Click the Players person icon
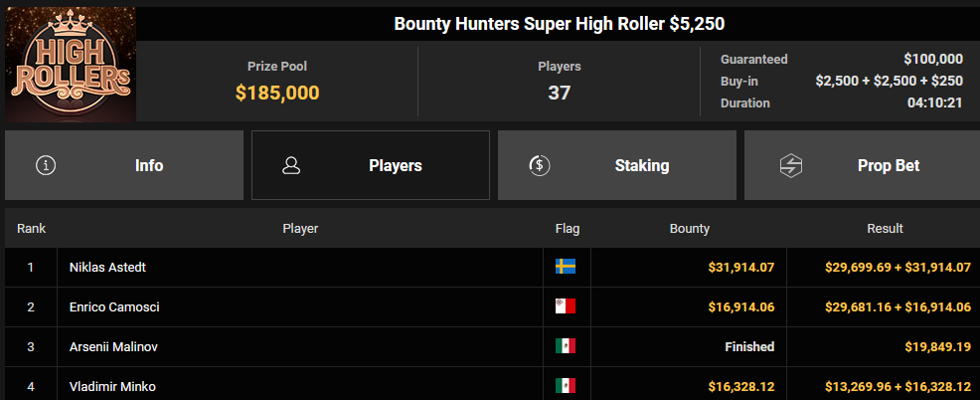The width and height of the screenshot is (980, 400). [292, 165]
